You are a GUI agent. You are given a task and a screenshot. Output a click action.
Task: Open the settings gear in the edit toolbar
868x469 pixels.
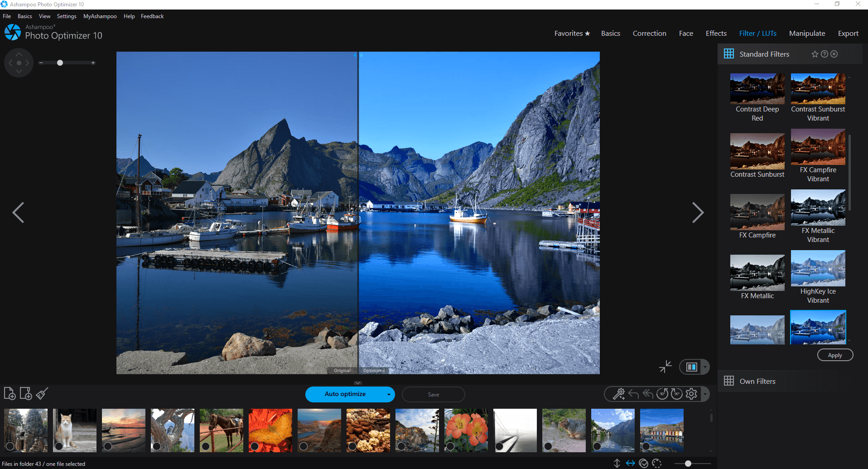click(691, 394)
